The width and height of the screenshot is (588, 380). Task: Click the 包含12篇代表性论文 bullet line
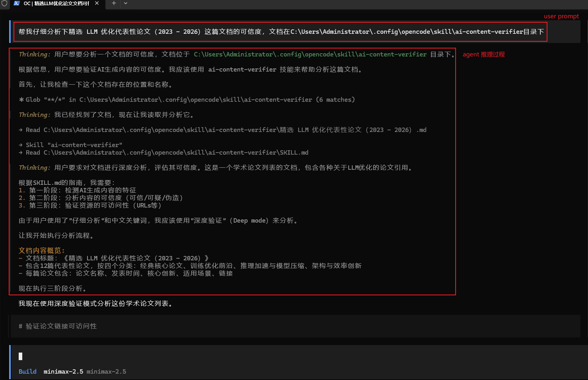(190, 266)
